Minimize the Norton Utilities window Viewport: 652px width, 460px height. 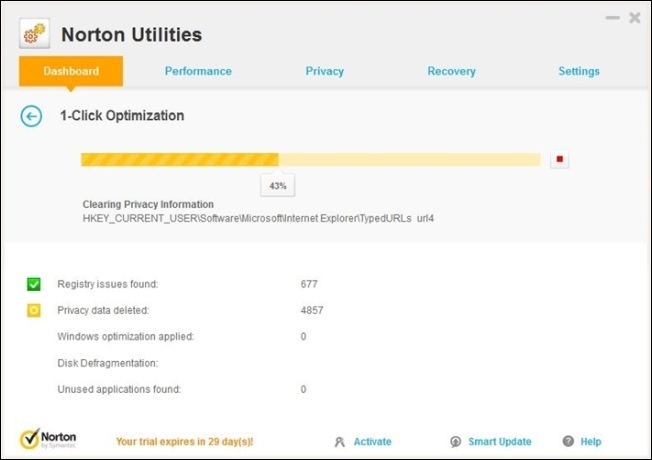point(612,18)
